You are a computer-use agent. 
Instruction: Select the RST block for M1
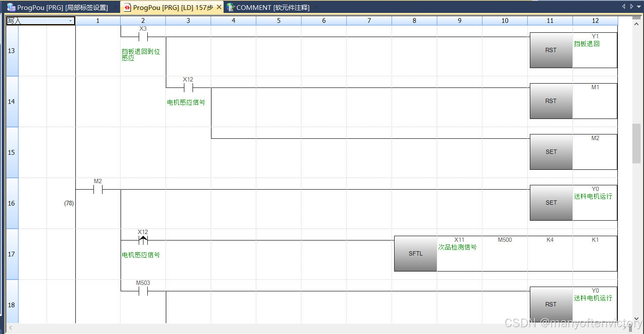(551, 101)
